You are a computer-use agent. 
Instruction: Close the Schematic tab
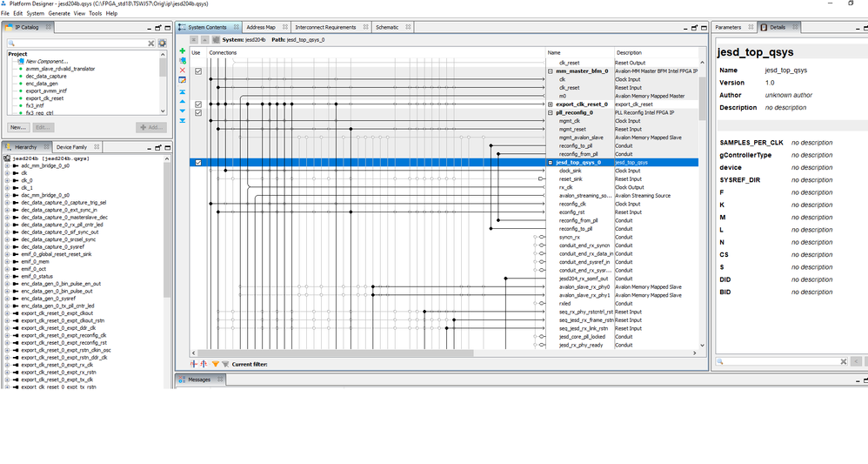click(408, 27)
